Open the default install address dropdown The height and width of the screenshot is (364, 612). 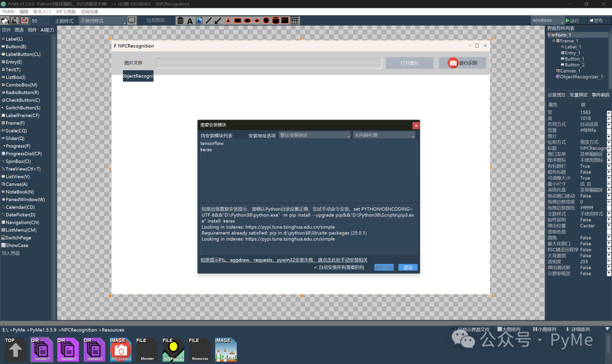[x=314, y=135]
